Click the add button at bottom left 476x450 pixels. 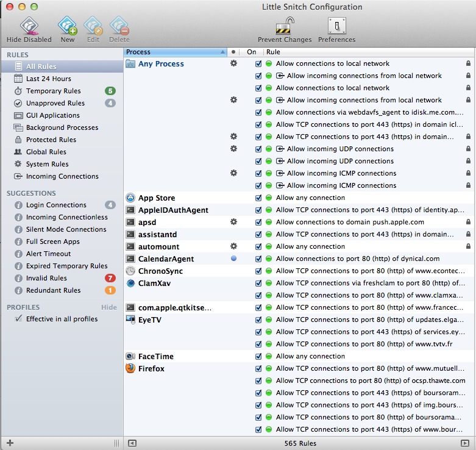coord(10,443)
